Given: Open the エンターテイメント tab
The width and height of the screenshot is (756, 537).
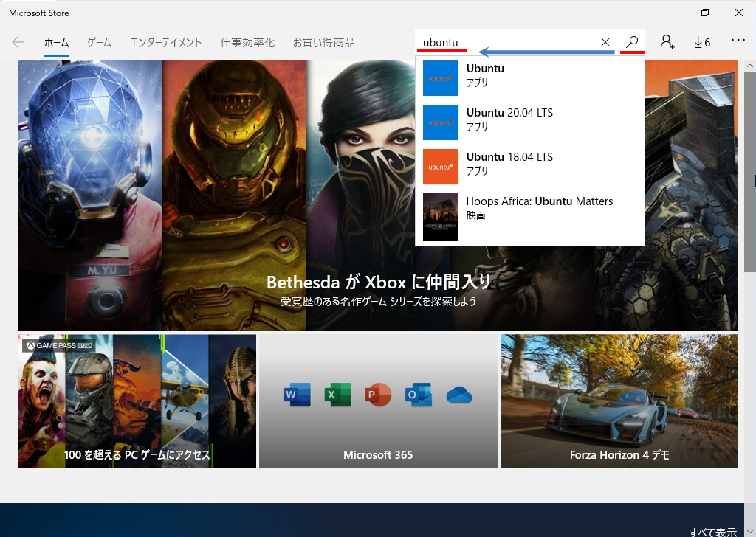Looking at the screenshot, I should pos(166,42).
